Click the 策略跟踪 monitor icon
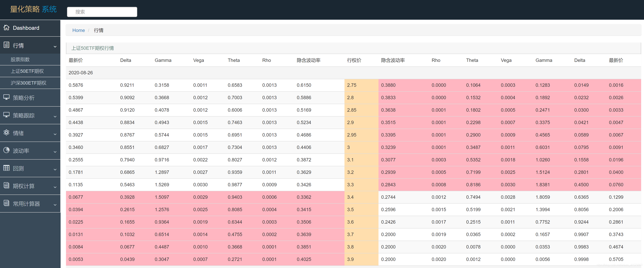This screenshot has height=268, width=644. [7, 115]
